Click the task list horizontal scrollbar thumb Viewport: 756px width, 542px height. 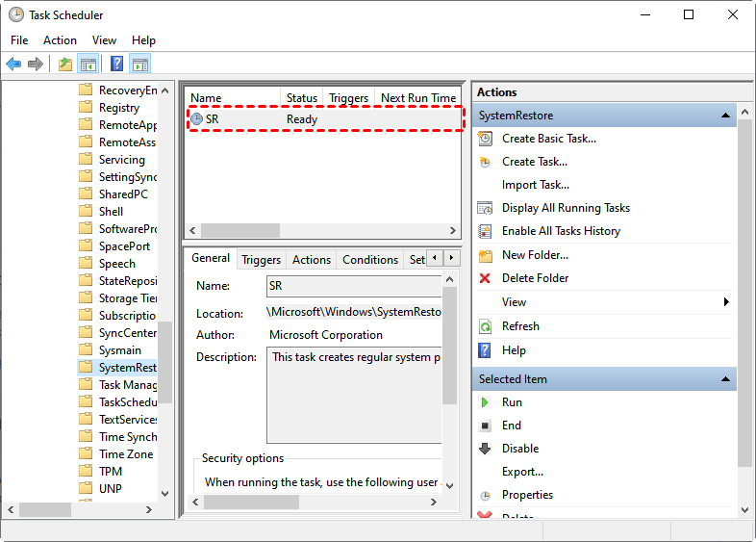(x=240, y=230)
